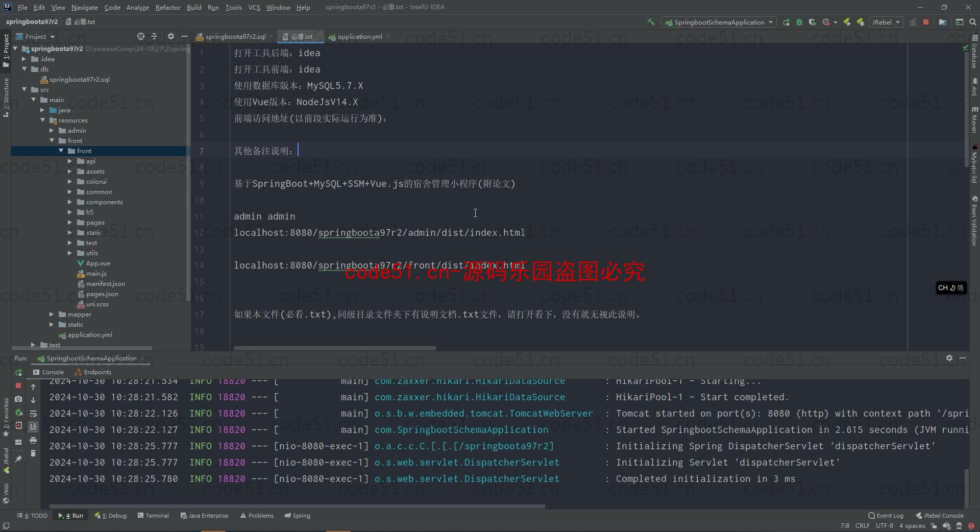Image resolution: width=980 pixels, height=532 pixels.
Task: Collapse all in Project panel toolbar
Action: 154,36
